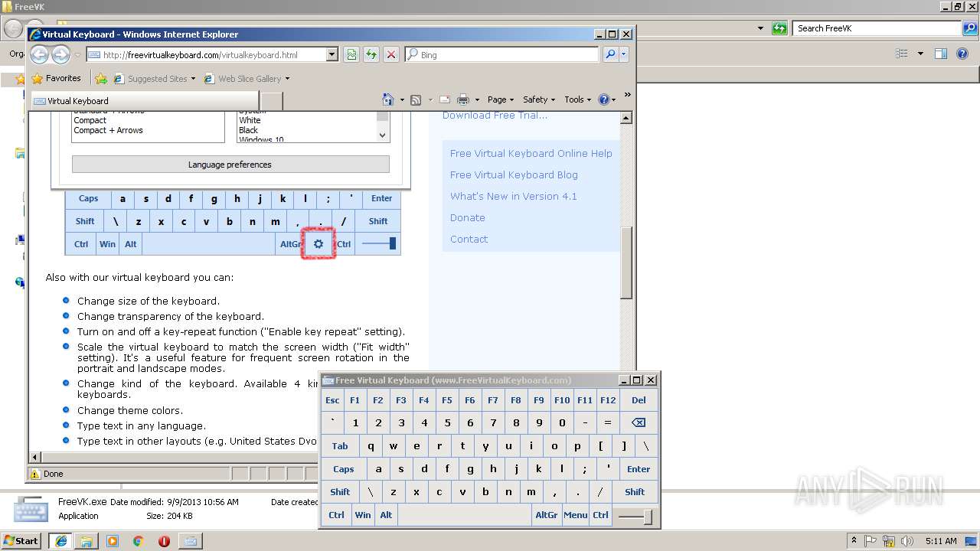Select the Virtual Keyboard browser tab
Screen dimensions: 980x551
pos(144,100)
